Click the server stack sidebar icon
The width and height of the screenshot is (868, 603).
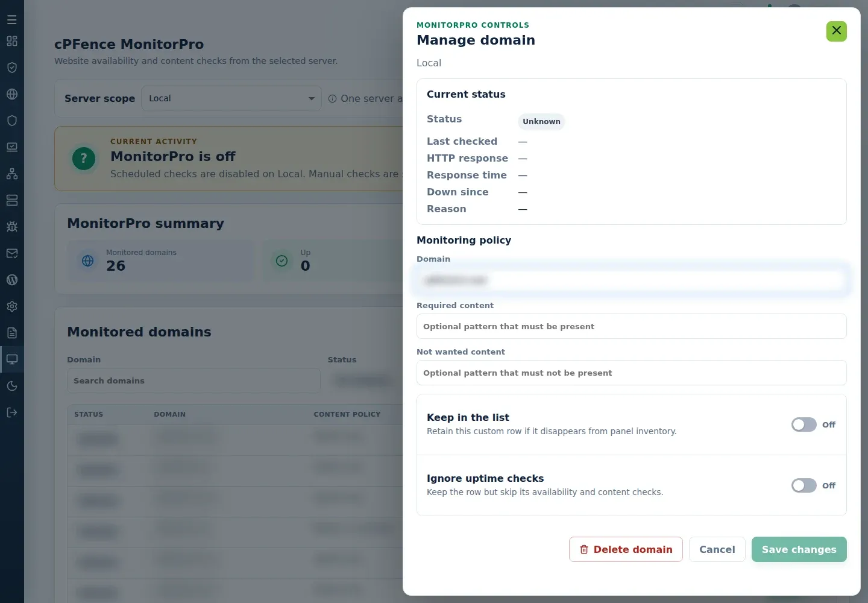(x=12, y=200)
